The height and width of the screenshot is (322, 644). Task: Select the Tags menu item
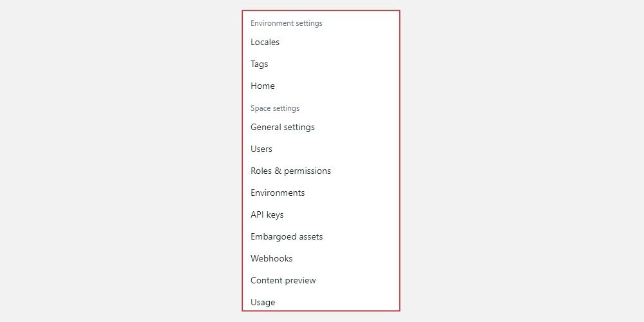point(260,64)
